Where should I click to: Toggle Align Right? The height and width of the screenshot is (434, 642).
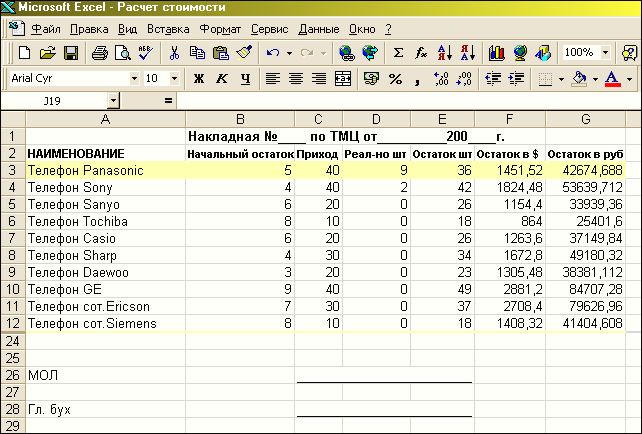(319, 78)
